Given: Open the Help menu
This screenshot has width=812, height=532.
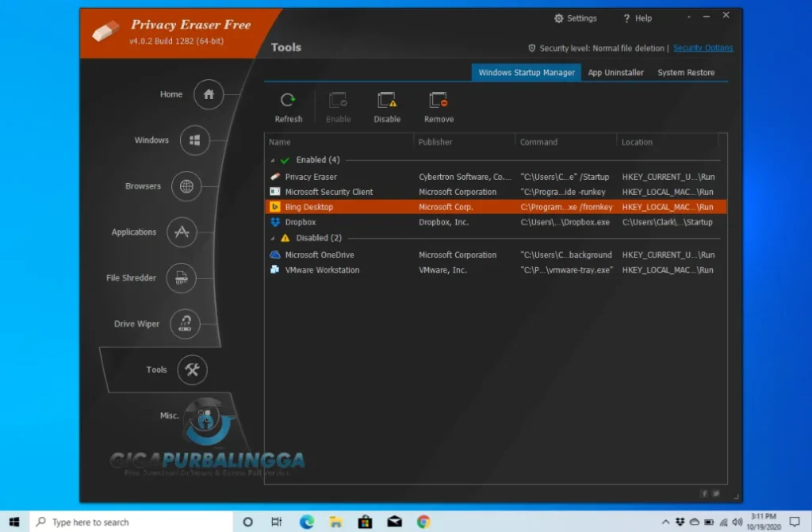Looking at the screenshot, I should click(x=638, y=17).
